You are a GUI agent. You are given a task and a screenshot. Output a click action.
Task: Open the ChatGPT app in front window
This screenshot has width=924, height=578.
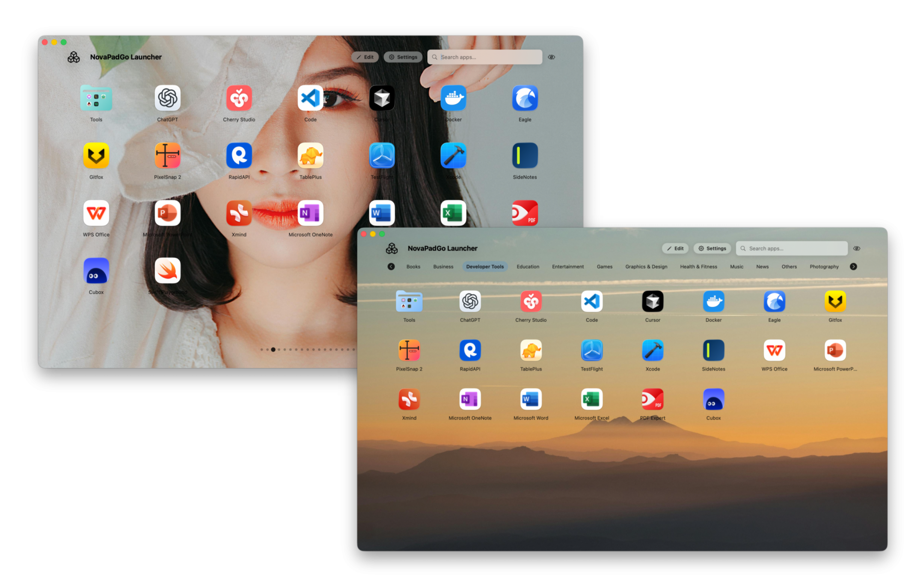point(470,302)
